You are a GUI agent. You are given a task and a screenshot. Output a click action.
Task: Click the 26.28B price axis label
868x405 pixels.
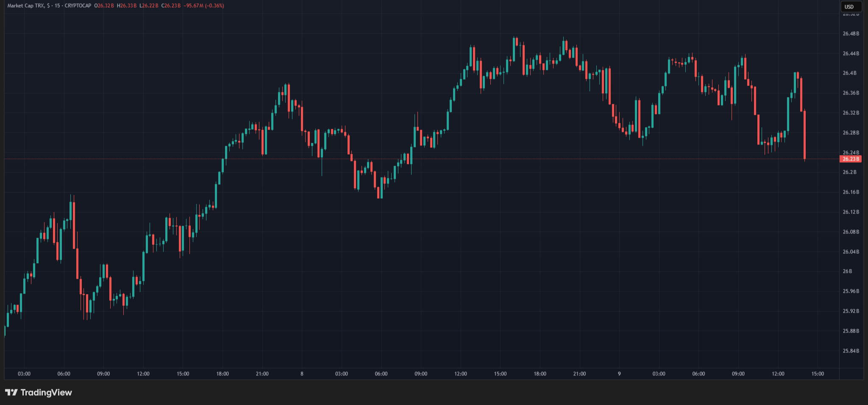pyautogui.click(x=851, y=133)
